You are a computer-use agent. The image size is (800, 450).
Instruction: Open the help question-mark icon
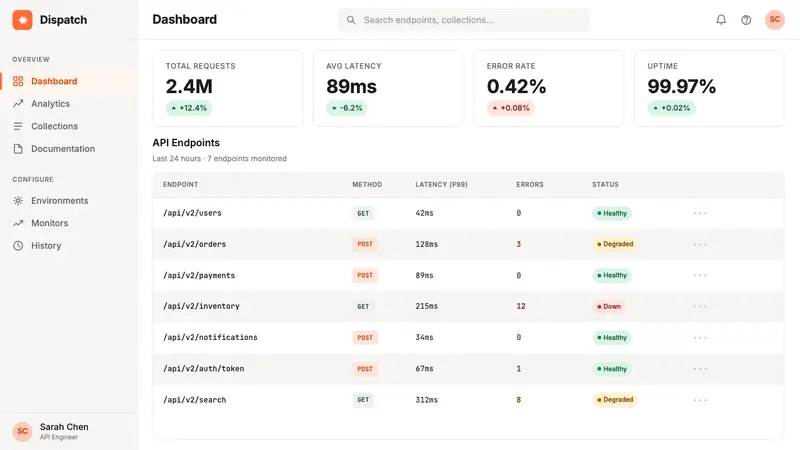point(746,20)
